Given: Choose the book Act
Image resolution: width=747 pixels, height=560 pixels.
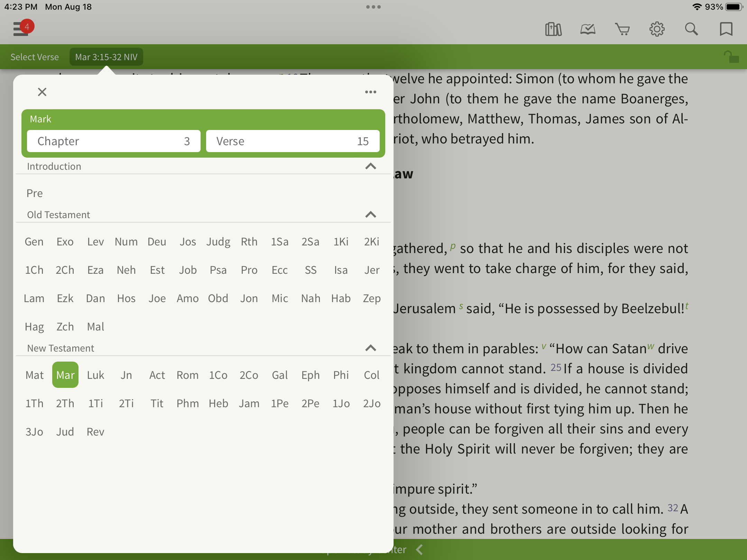Looking at the screenshot, I should pyautogui.click(x=157, y=375).
